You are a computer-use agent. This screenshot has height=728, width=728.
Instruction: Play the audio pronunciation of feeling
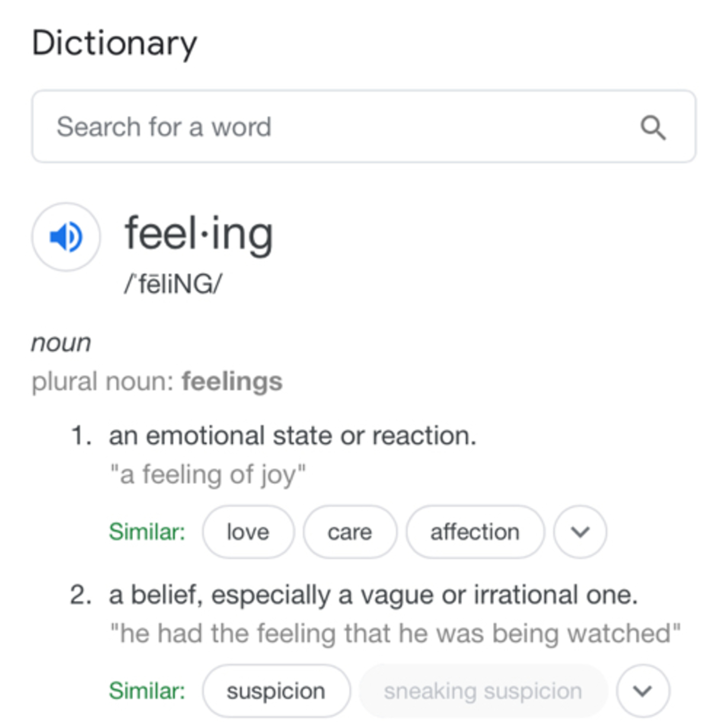[66, 237]
